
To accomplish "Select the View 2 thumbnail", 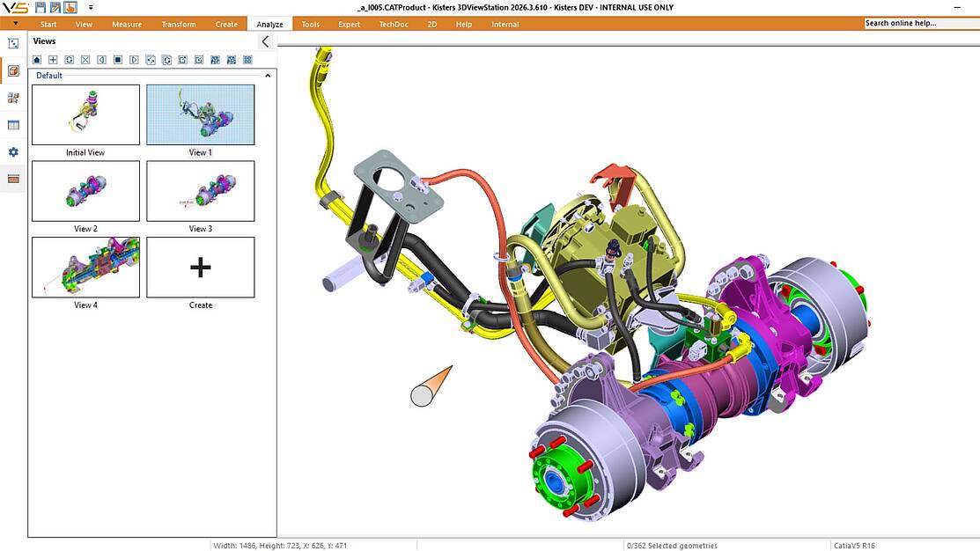I will 85,191.
